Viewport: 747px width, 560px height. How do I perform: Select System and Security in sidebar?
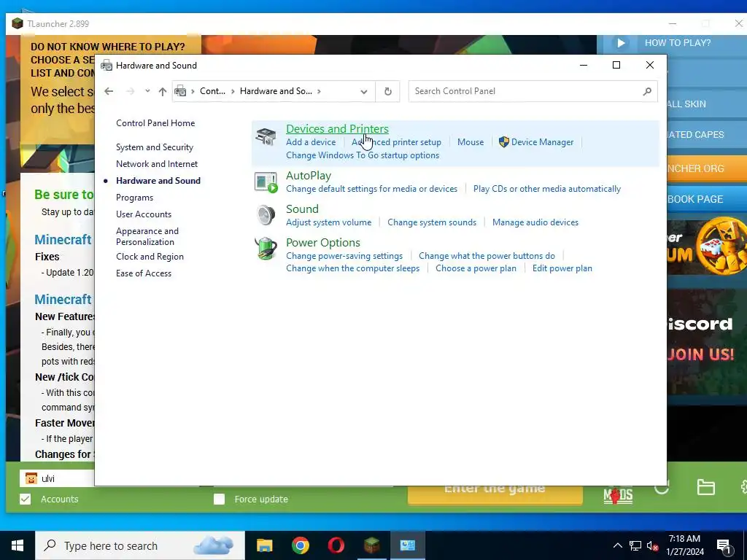coord(155,147)
